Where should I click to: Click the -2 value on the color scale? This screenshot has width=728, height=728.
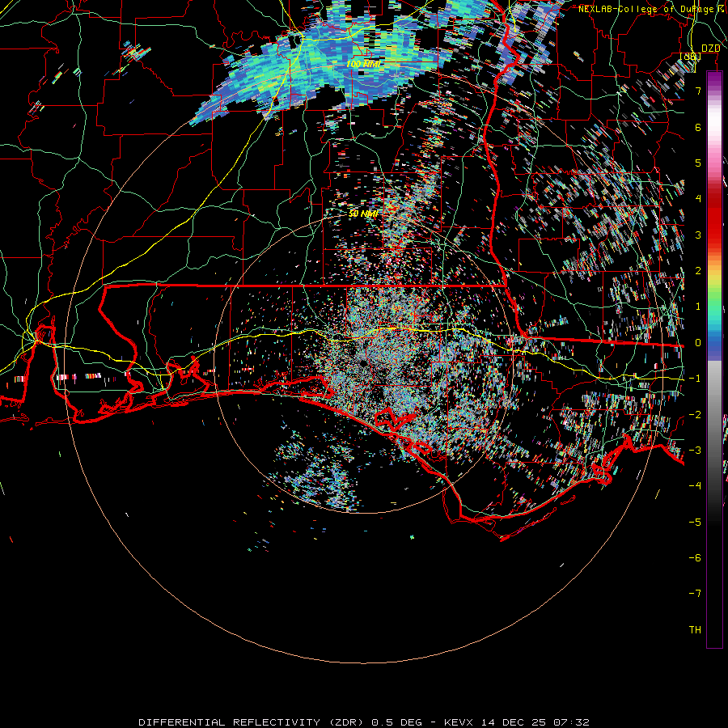(x=695, y=414)
